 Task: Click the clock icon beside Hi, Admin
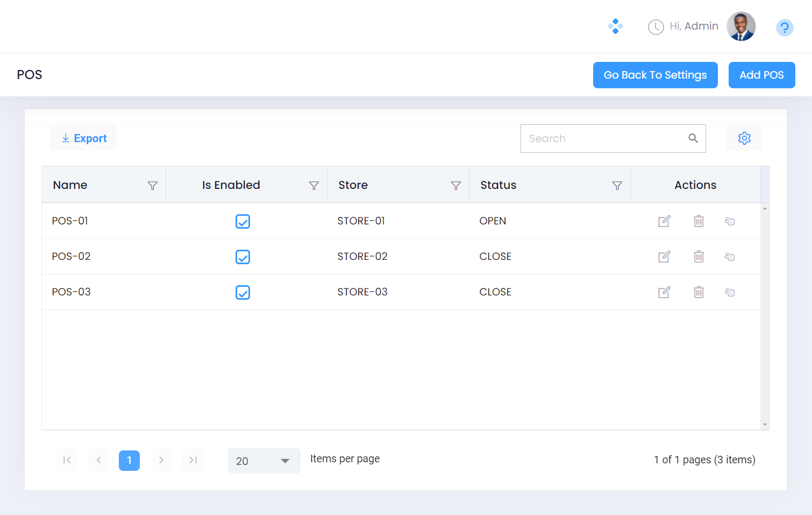tap(656, 27)
